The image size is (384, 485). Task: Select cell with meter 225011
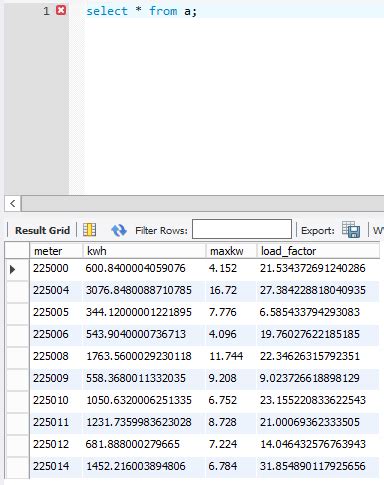coord(56,422)
